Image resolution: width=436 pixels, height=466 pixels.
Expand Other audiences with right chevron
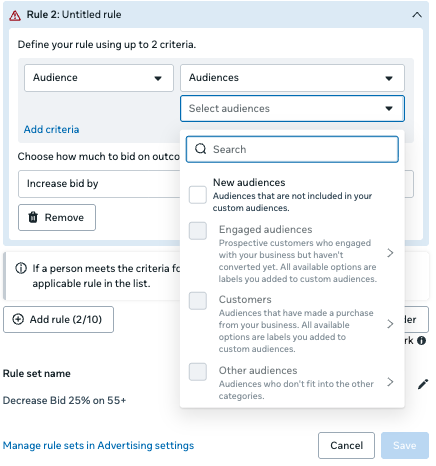point(390,382)
